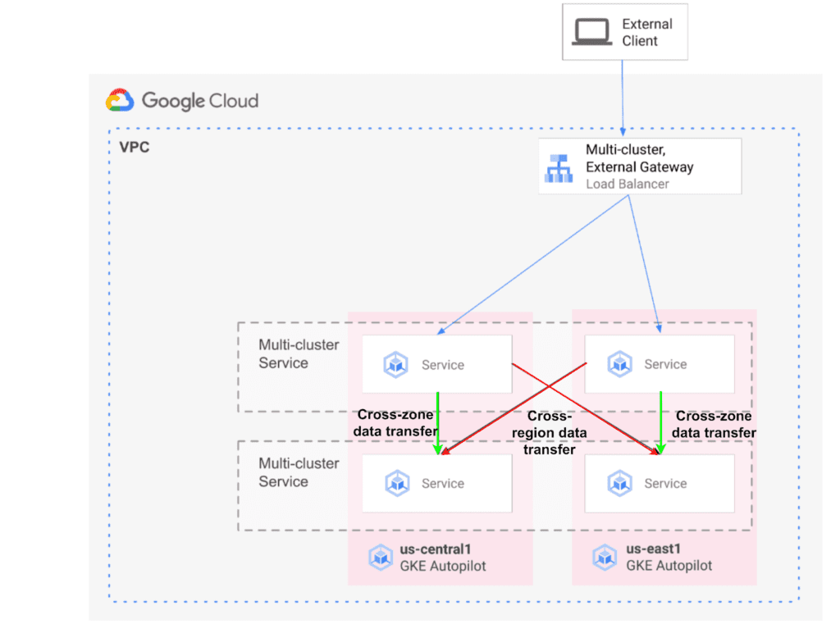This screenshot has width=840, height=638.
Task: Click the Cross-region data transfer label
Action: (x=557, y=433)
